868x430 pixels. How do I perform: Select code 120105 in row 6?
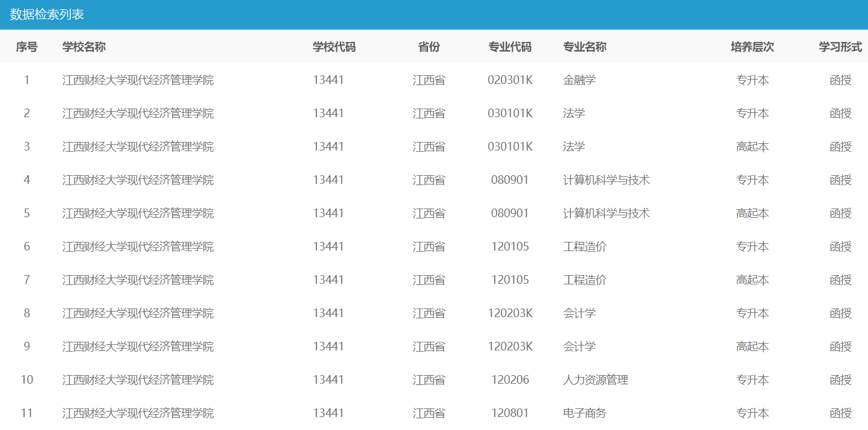(x=510, y=247)
